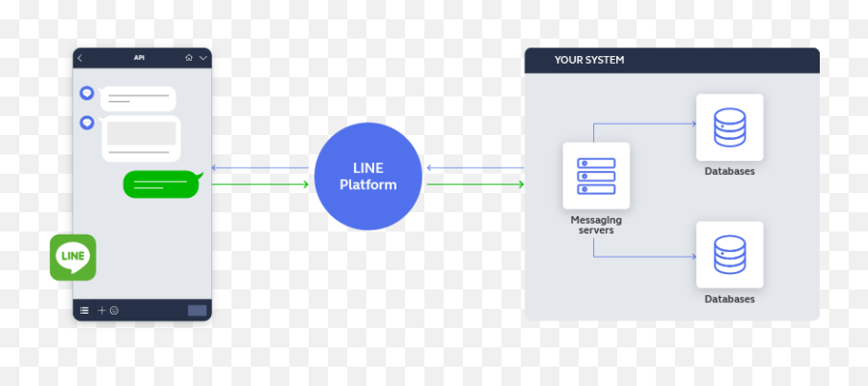Viewport: 868px width, 386px height.
Task: Click the lower 'Databases' label
Action: 730,299
